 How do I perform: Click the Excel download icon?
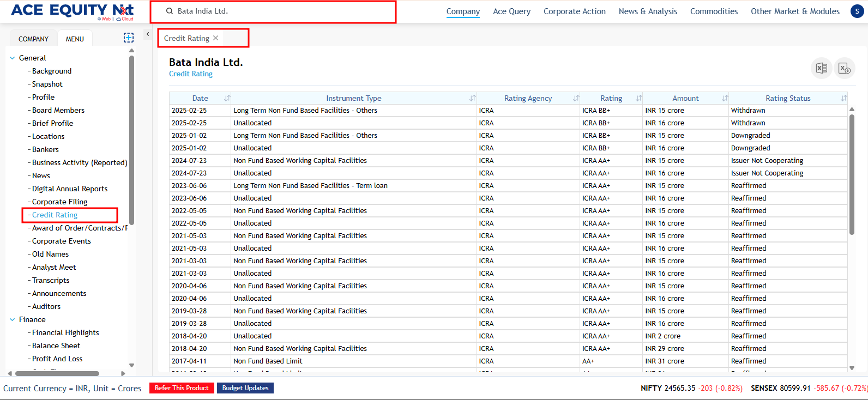point(844,68)
